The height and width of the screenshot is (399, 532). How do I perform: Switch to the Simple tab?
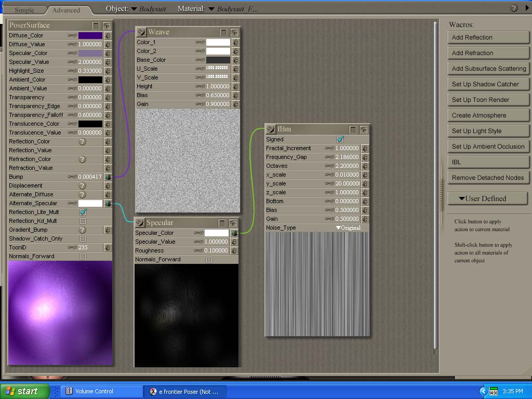(x=24, y=10)
